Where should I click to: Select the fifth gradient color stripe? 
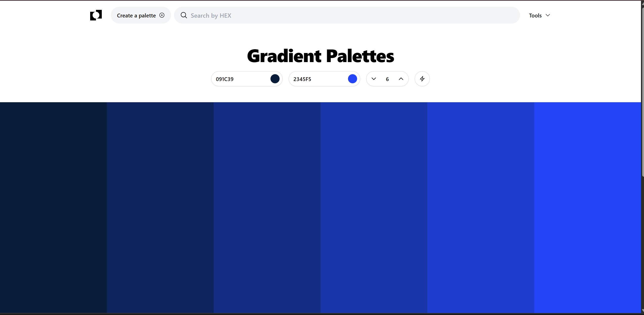point(481,207)
